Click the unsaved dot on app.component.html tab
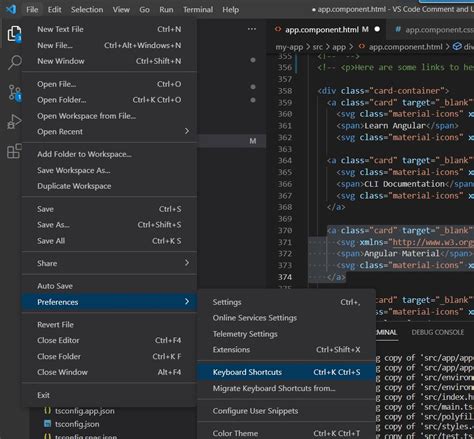Image resolution: width=474 pixels, height=439 pixels. pos(377,29)
